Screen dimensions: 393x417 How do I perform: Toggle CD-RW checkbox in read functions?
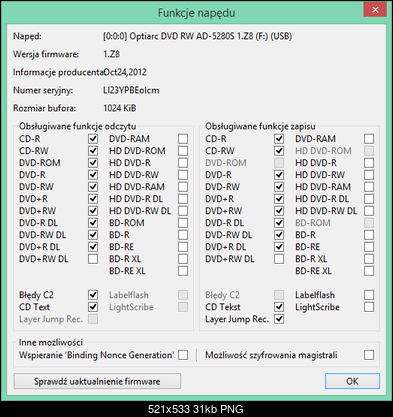coord(93,151)
